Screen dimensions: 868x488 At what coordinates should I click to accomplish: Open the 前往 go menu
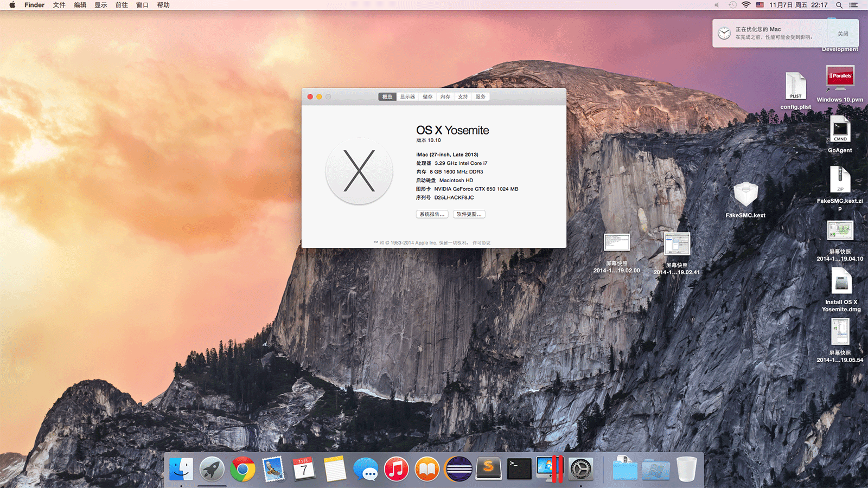122,5
